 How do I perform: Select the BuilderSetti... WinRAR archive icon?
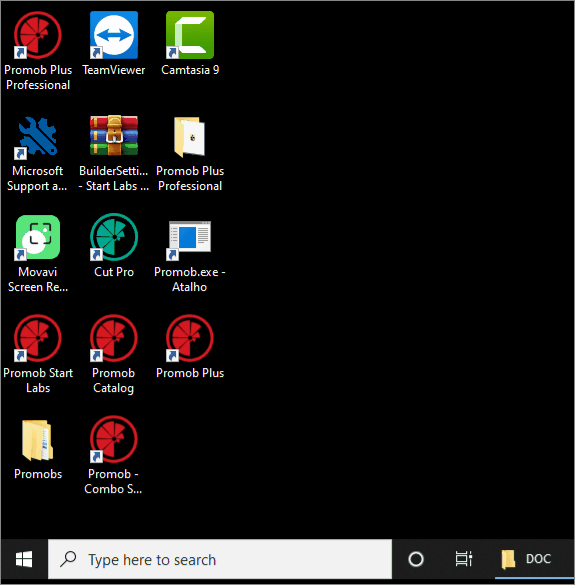[x=114, y=135]
